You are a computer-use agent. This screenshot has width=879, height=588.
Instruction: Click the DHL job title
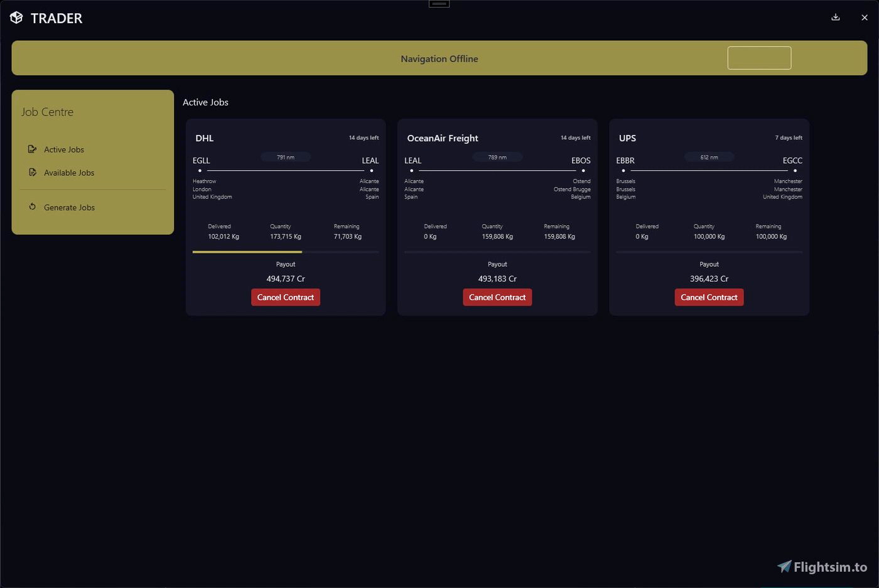tap(205, 138)
